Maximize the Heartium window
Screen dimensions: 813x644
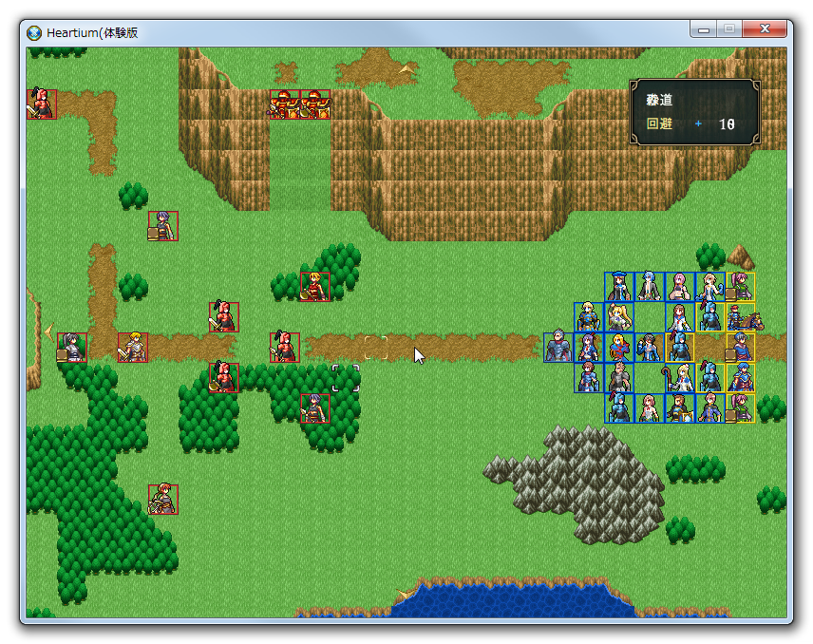(x=729, y=28)
